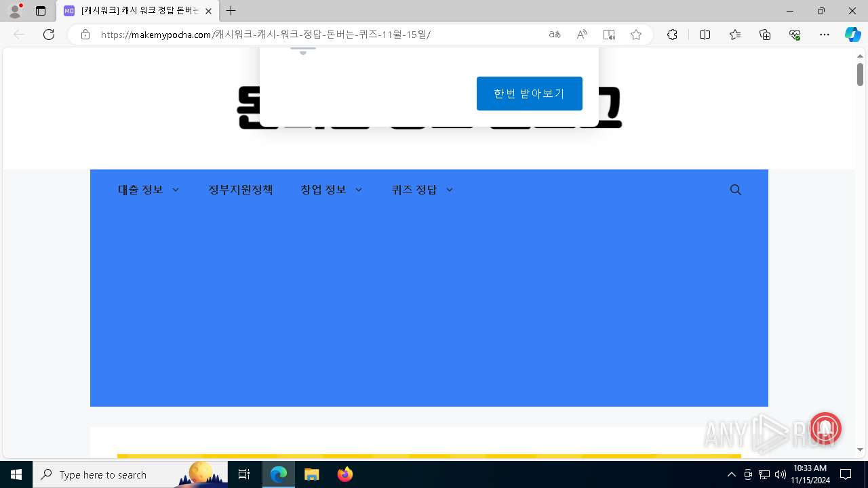The width and height of the screenshot is (868, 488).
Task: Show hidden system tray icons
Action: coord(731,474)
